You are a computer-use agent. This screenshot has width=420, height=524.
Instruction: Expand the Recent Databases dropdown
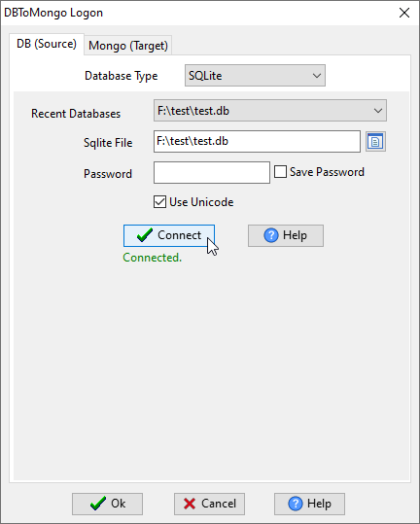point(270,110)
